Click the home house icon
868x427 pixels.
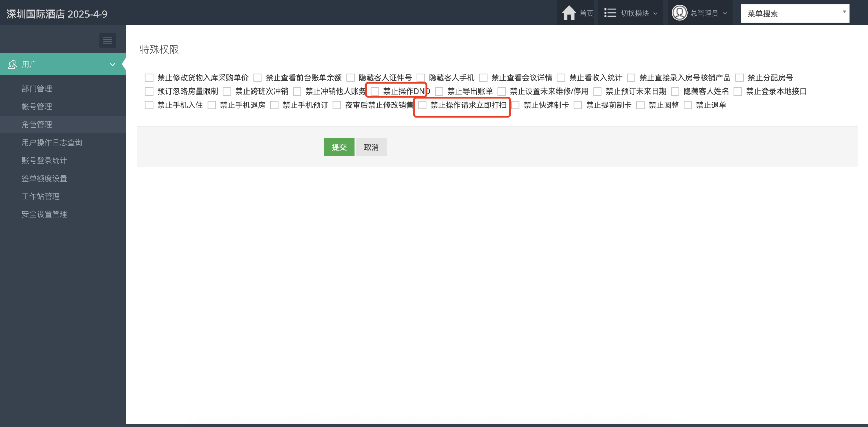pos(569,13)
